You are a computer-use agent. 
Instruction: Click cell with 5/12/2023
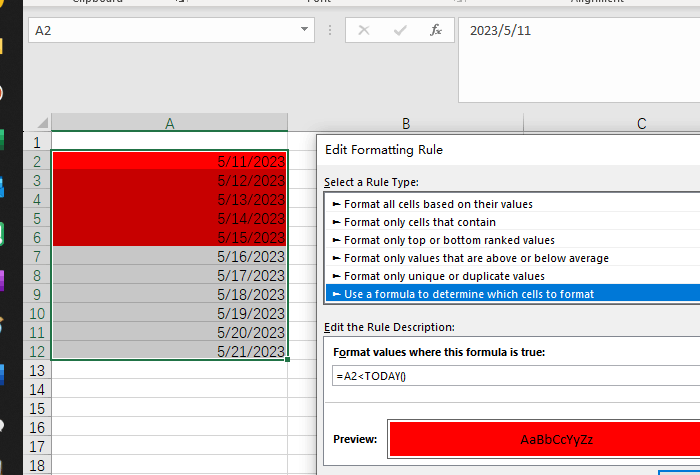click(x=170, y=180)
